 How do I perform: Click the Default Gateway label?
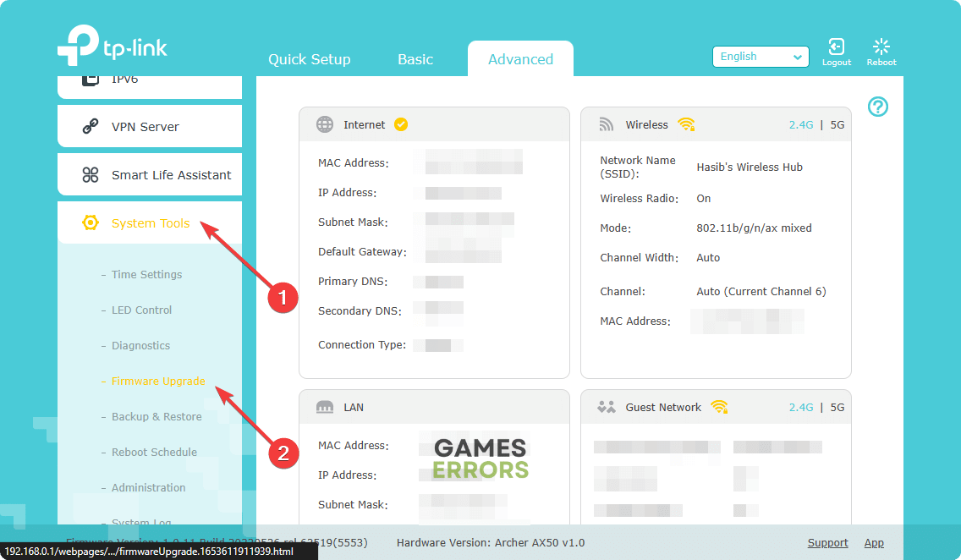coord(362,252)
